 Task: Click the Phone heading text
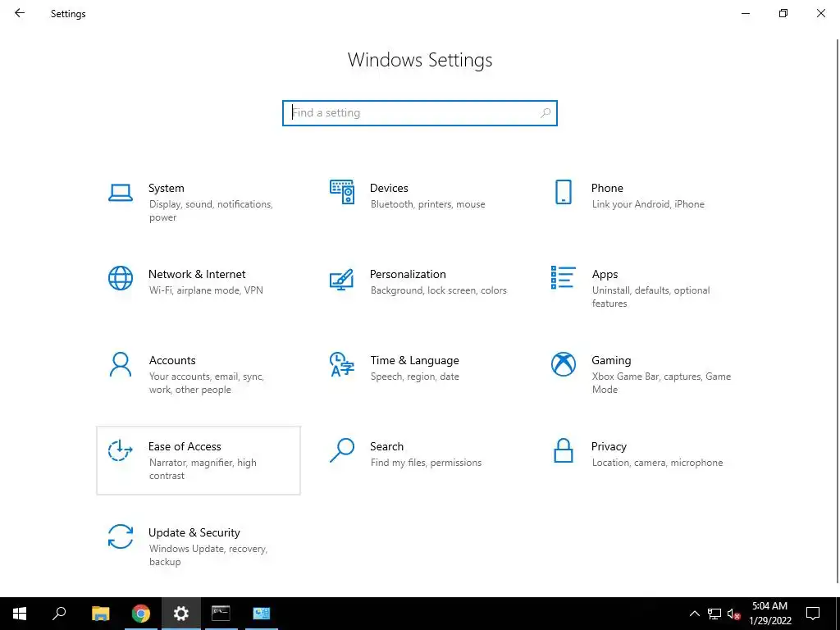pos(607,188)
